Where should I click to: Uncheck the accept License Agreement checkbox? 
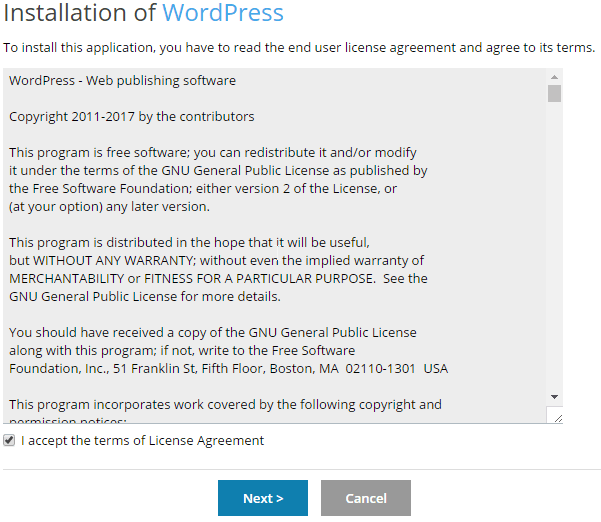(x=9, y=440)
